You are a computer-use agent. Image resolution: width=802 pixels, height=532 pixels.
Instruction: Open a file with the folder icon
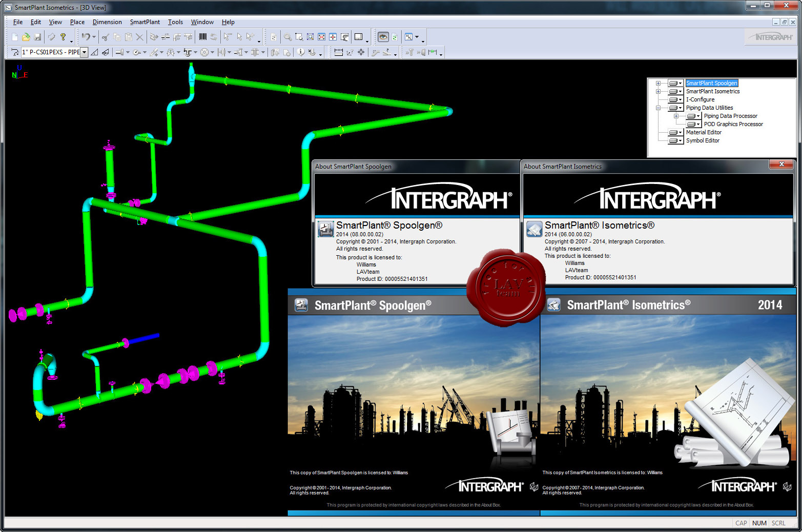26,37
